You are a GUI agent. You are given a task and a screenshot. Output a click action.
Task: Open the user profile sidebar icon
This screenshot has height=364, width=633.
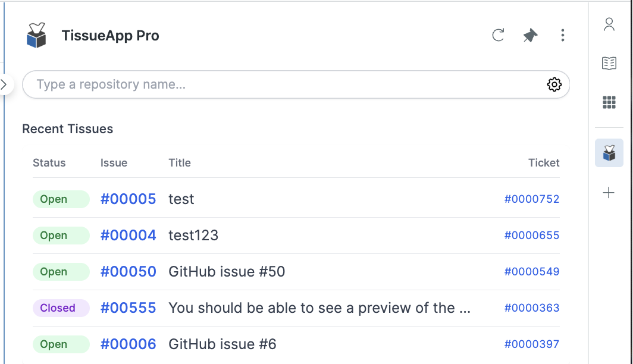609,24
